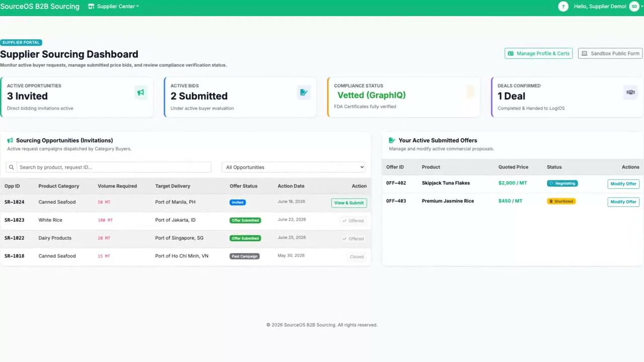
Task: Click Port of Singapore, SG delivery cell
Action: (x=179, y=238)
